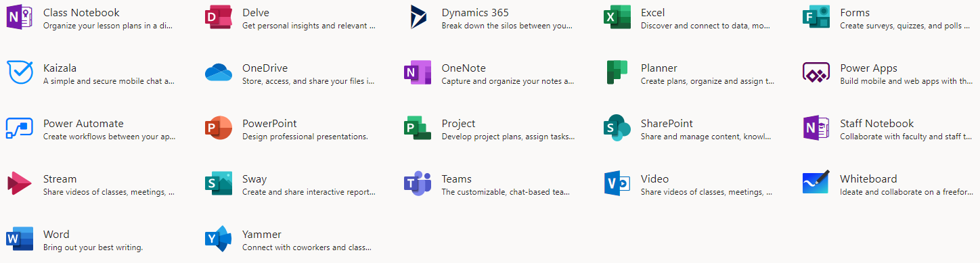Click the Delve app icon
This screenshot has width=980, height=263.
[218, 18]
